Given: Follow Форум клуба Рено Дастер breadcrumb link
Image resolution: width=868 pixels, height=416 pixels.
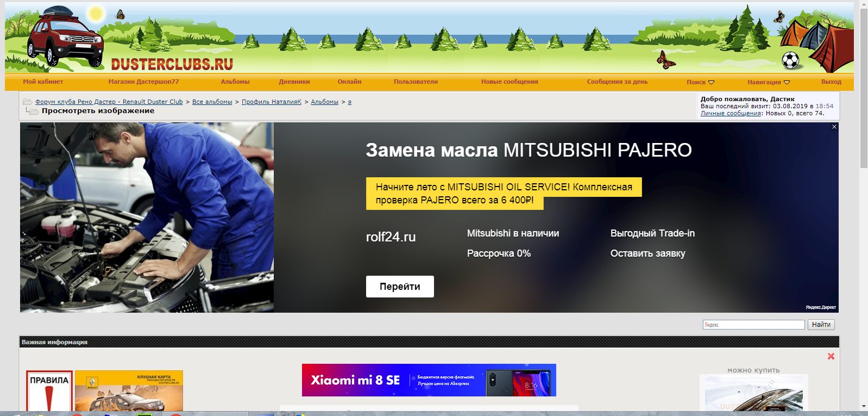Looking at the screenshot, I should point(109,102).
